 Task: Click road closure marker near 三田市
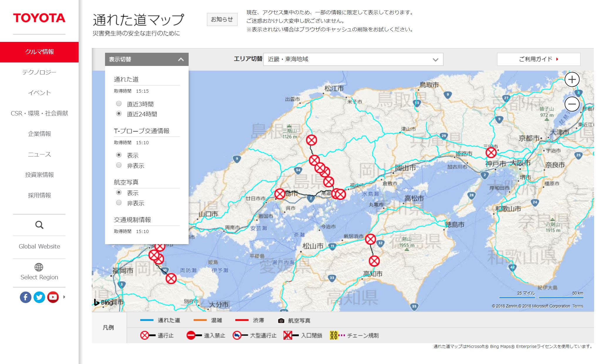coord(491,152)
